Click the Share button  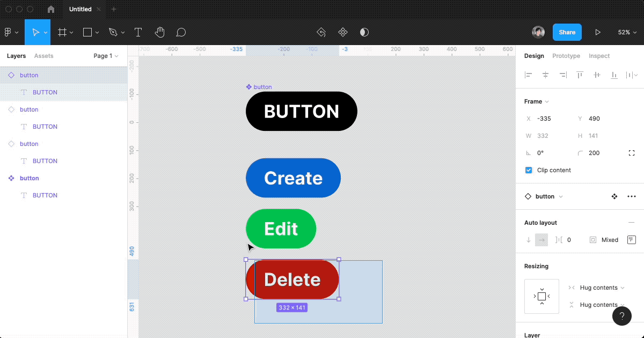(567, 32)
